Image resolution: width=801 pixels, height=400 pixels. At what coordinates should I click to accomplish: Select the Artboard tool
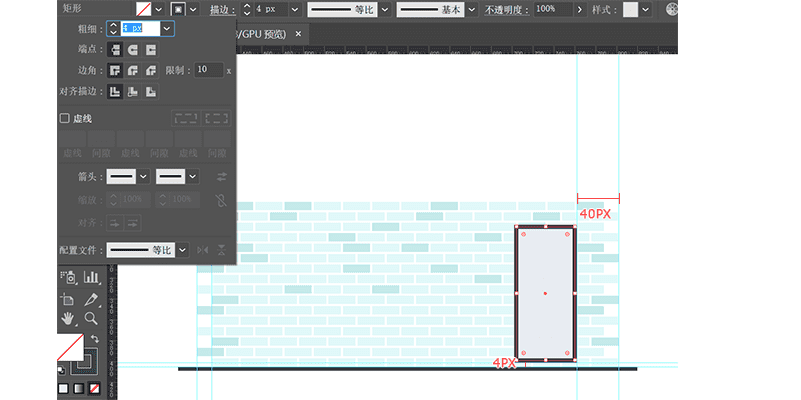[67, 299]
